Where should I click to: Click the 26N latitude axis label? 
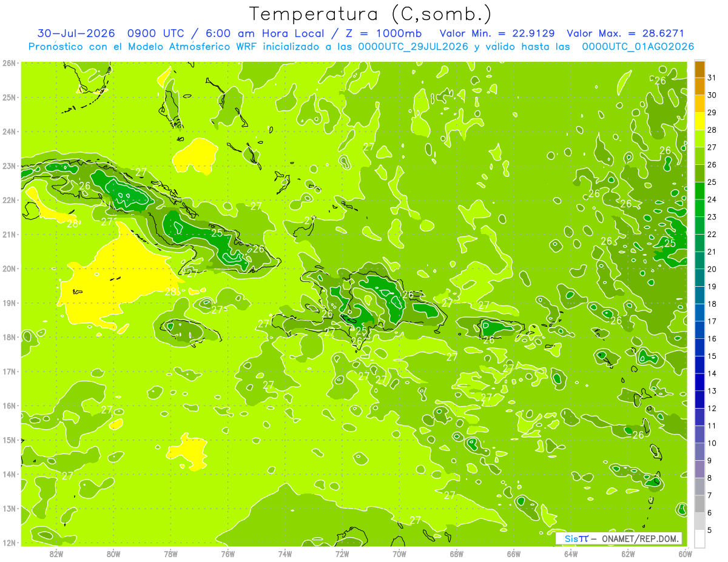[x=10, y=62]
